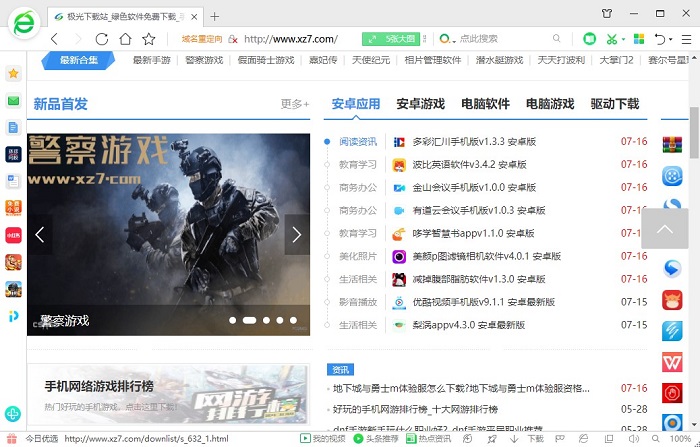This screenshot has height=447, width=700.
Task: Select the 电脑游戏 tab
Action: (x=550, y=104)
